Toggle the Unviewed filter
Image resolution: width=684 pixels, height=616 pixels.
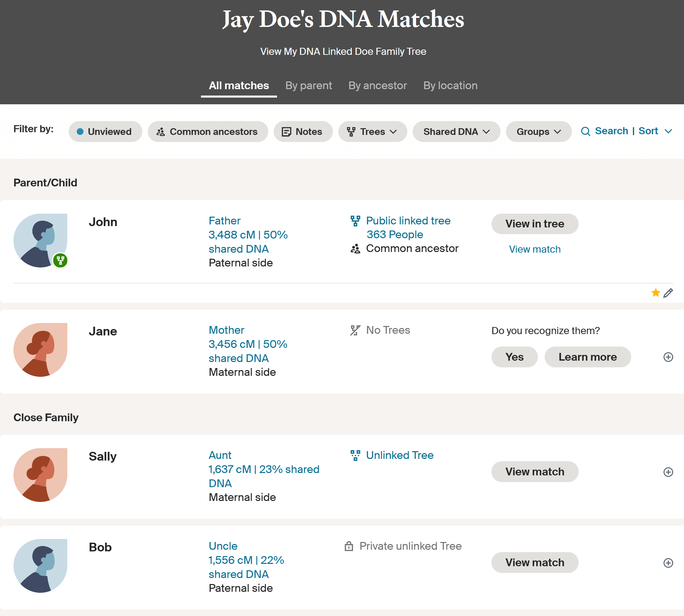[x=105, y=132]
